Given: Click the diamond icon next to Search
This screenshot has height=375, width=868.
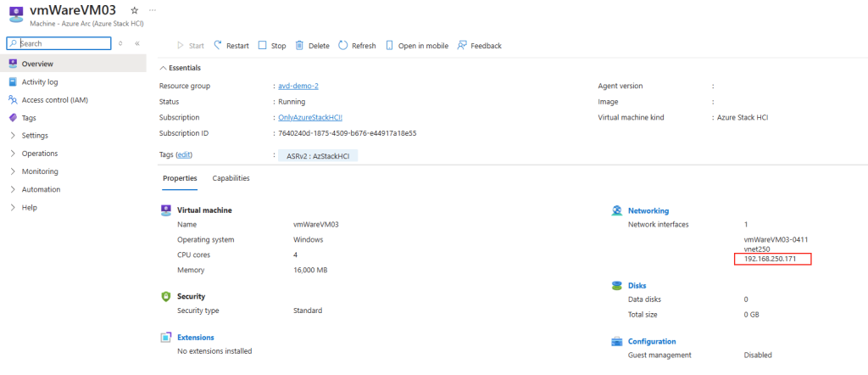Looking at the screenshot, I should [120, 43].
